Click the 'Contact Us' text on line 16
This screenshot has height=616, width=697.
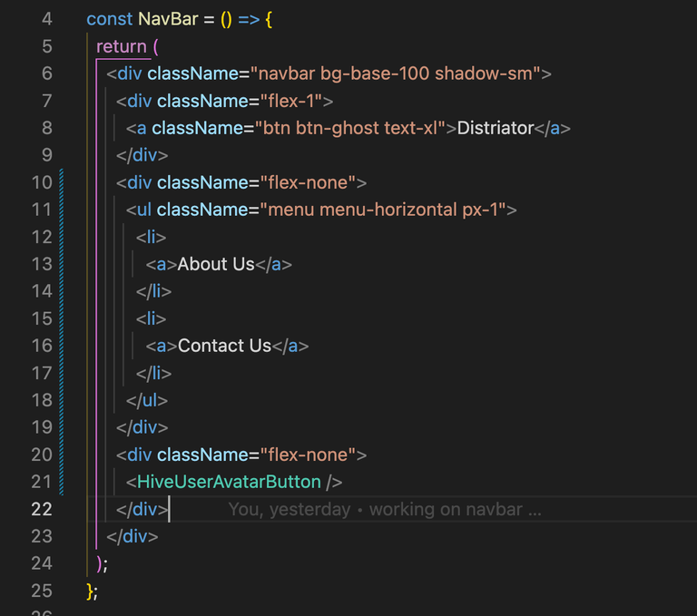coord(224,346)
